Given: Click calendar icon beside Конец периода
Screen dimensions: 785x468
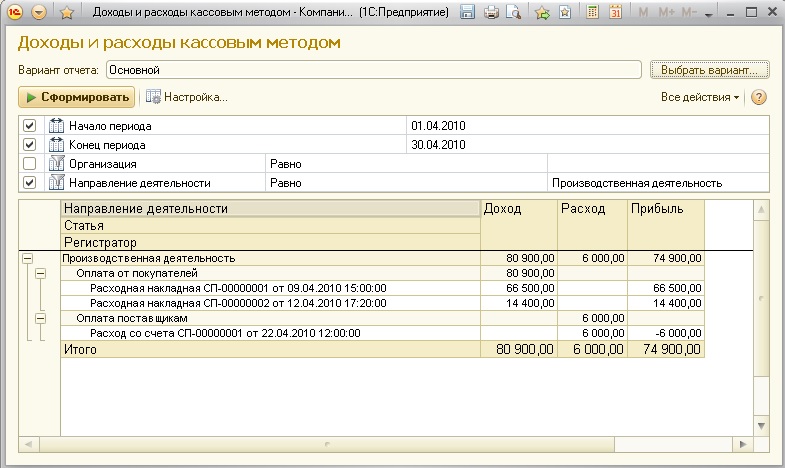Looking at the screenshot, I should tap(57, 145).
